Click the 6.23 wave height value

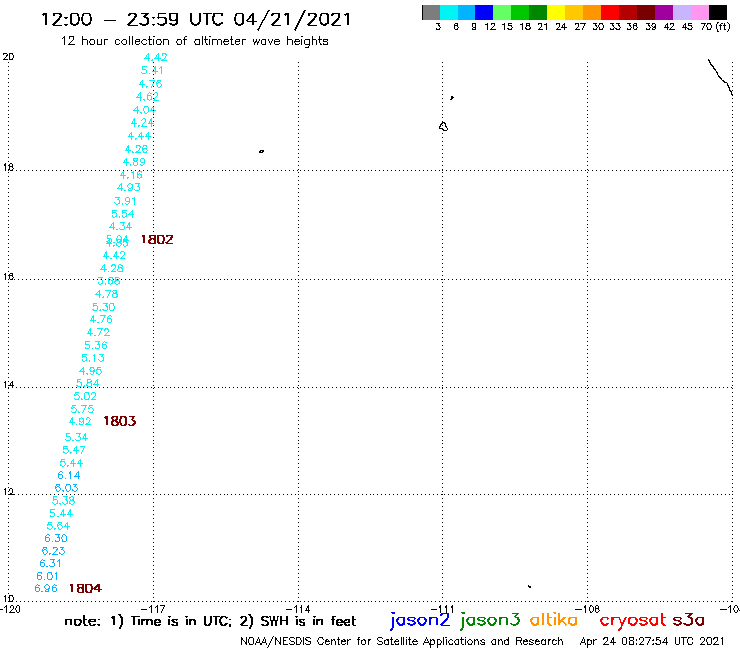[x=53, y=551]
